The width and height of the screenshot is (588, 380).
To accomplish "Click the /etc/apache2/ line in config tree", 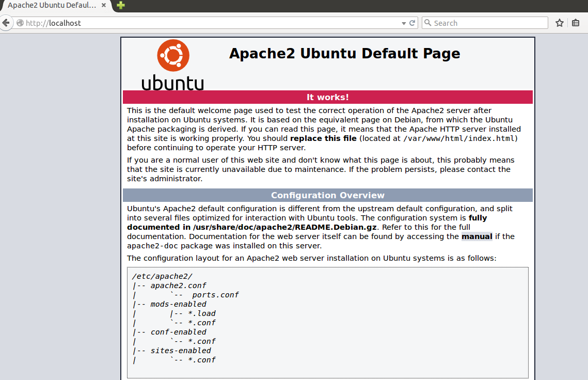I will coord(162,276).
